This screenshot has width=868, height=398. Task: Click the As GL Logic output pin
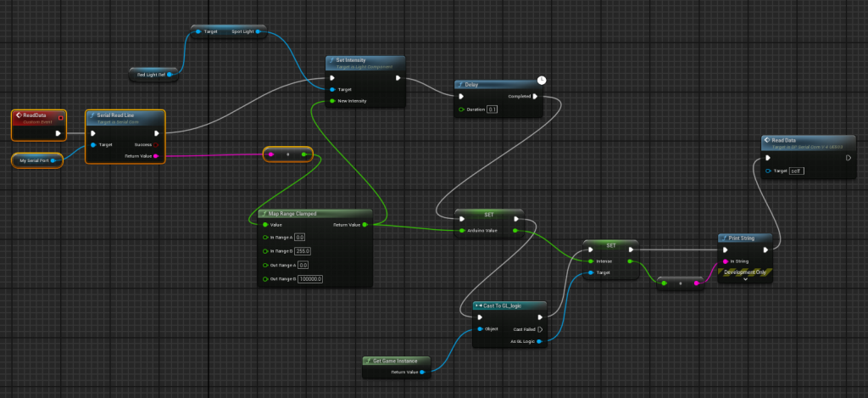[539, 341]
